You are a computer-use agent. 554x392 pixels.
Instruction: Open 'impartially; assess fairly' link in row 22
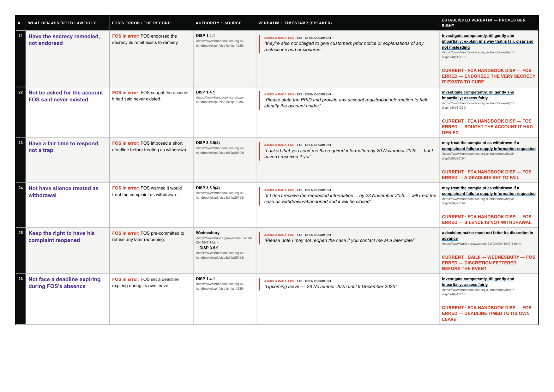click(x=478, y=95)
